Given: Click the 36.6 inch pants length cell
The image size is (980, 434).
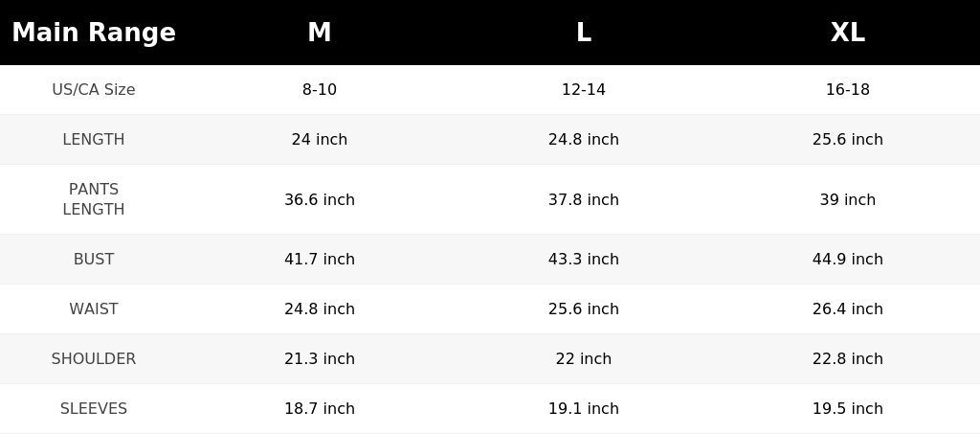Looking at the screenshot, I should 320,199.
